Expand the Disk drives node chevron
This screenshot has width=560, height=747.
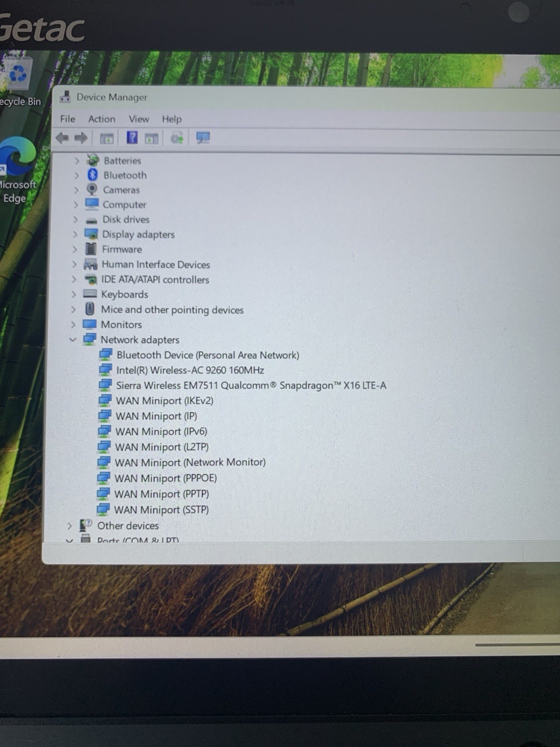[x=75, y=219]
